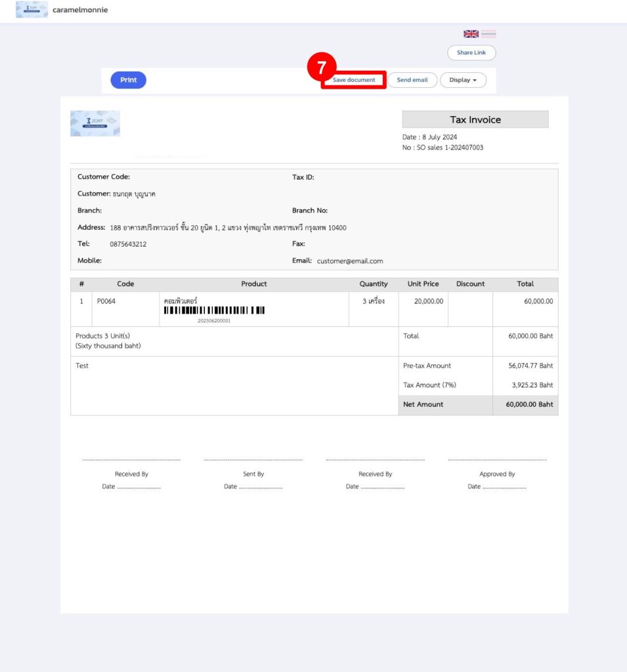Click the Print button
Image resolution: width=627 pixels, height=672 pixels.
pyautogui.click(x=128, y=79)
